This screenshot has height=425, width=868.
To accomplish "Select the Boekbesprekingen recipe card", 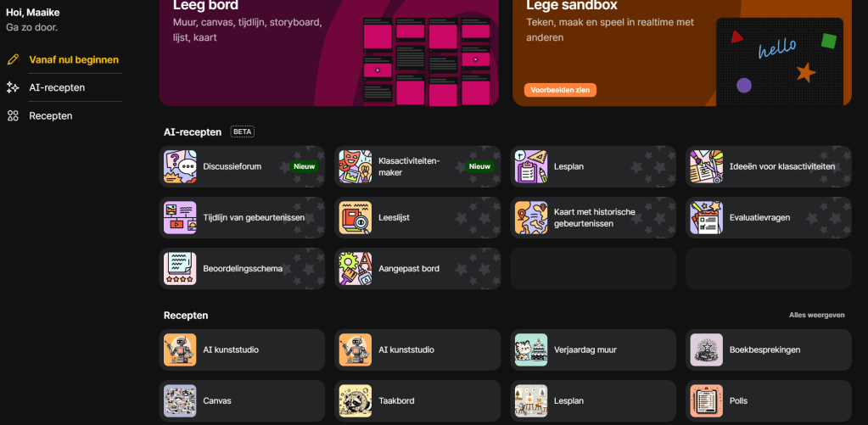I will click(769, 350).
